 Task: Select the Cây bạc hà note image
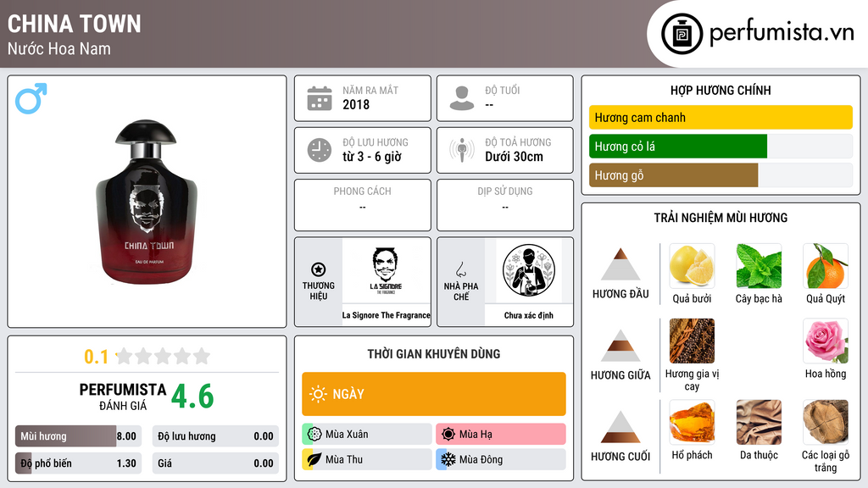[759, 266]
